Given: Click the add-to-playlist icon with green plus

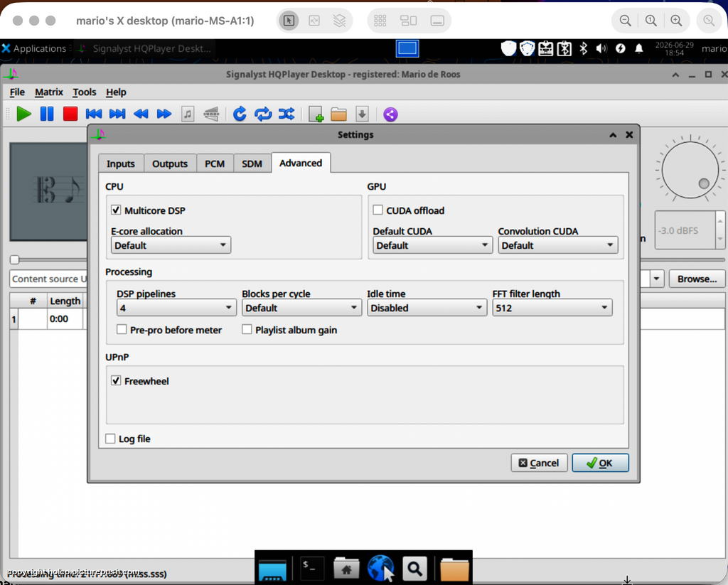Looking at the screenshot, I should point(316,114).
